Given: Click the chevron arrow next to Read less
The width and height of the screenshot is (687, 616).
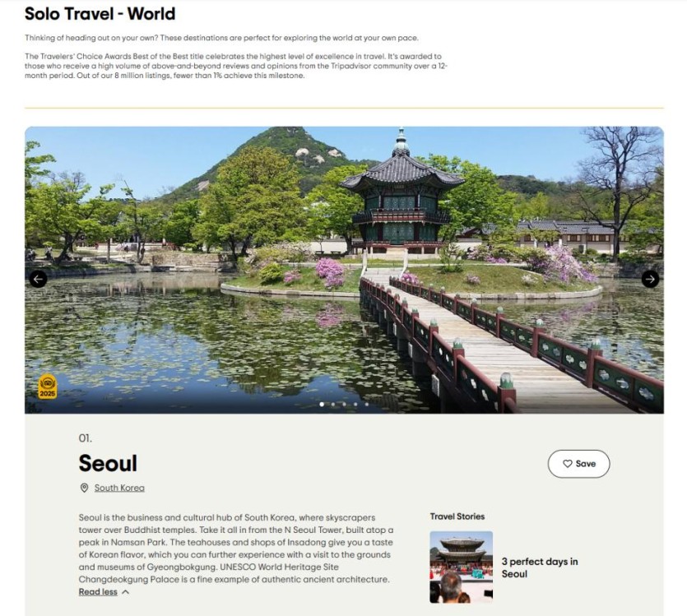Looking at the screenshot, I should 125,592.
